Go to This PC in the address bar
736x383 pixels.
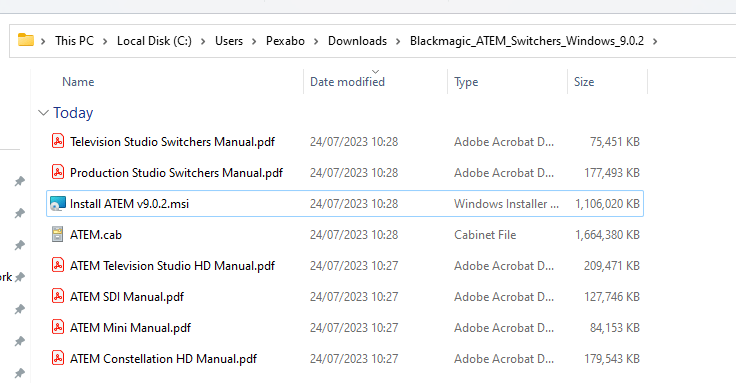[74, 41]
